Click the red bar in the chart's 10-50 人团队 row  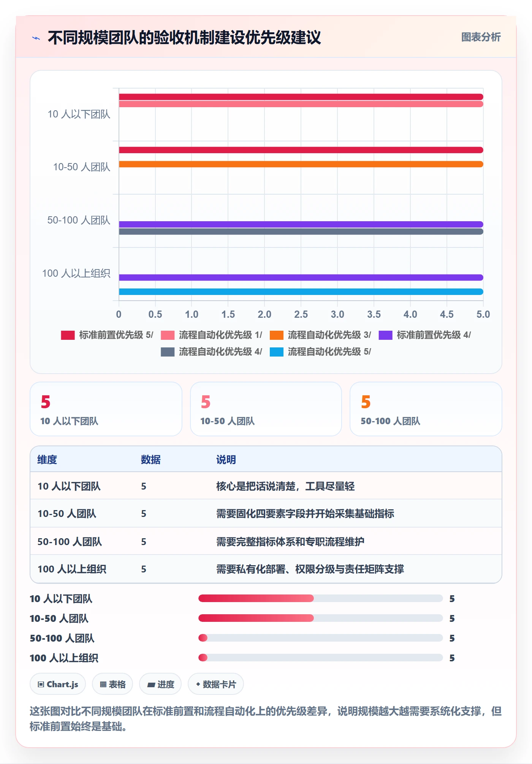pos(301,150)
